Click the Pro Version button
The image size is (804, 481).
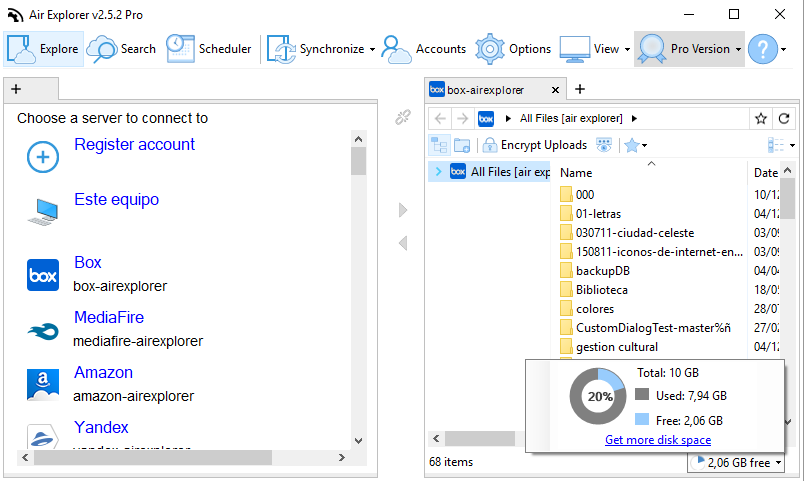[x=684, y=49]
